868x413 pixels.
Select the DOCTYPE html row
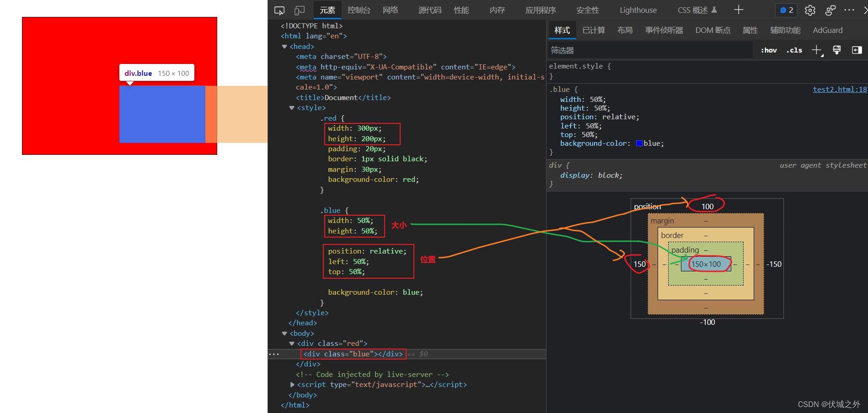[x=311, y=26]
